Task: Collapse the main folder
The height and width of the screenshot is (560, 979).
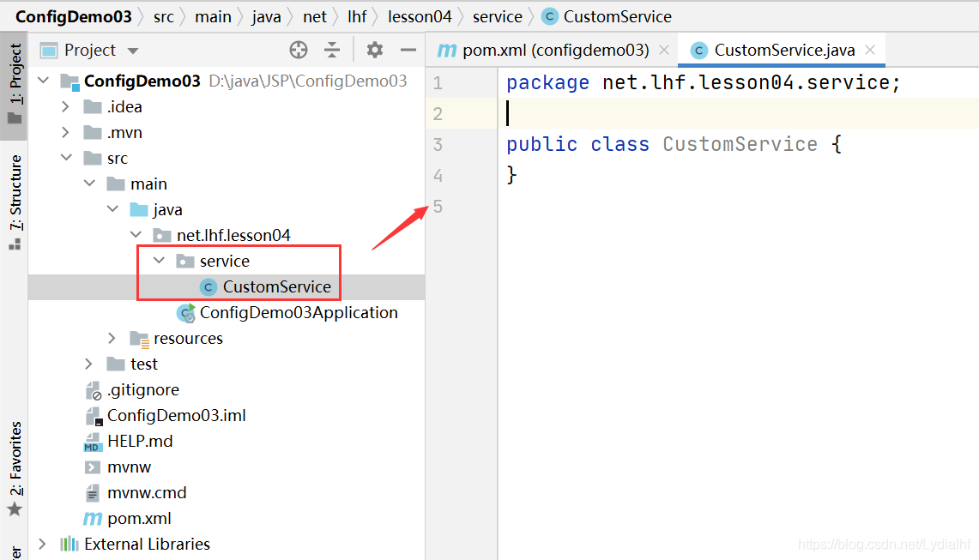Action: tap(89, 184)
